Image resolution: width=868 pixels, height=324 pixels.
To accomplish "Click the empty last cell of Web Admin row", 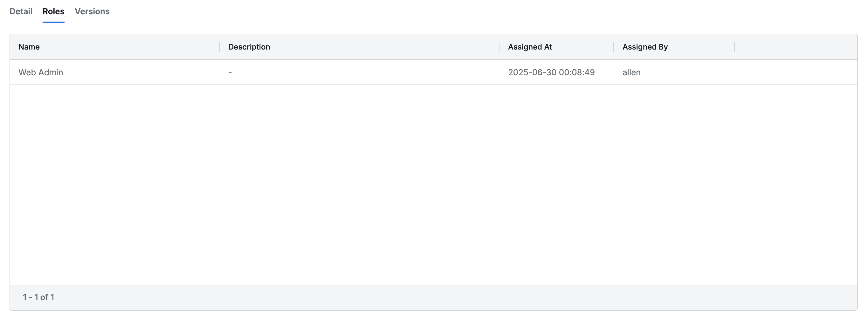I will point(795,72).
